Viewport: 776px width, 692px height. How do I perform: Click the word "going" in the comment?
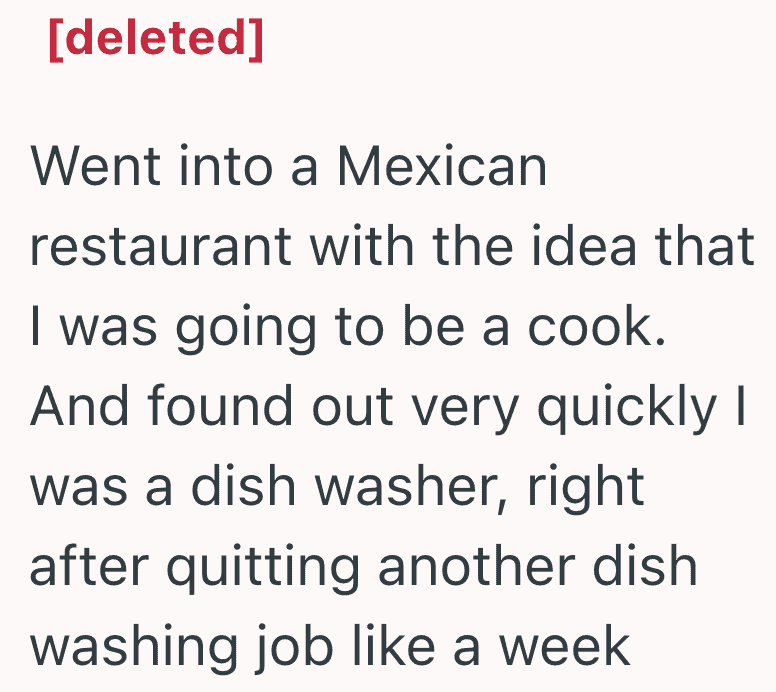[x=246, y=330]
